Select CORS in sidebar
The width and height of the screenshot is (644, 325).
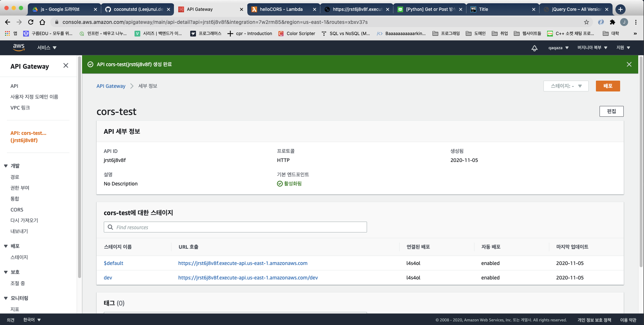tap(17, 210)
